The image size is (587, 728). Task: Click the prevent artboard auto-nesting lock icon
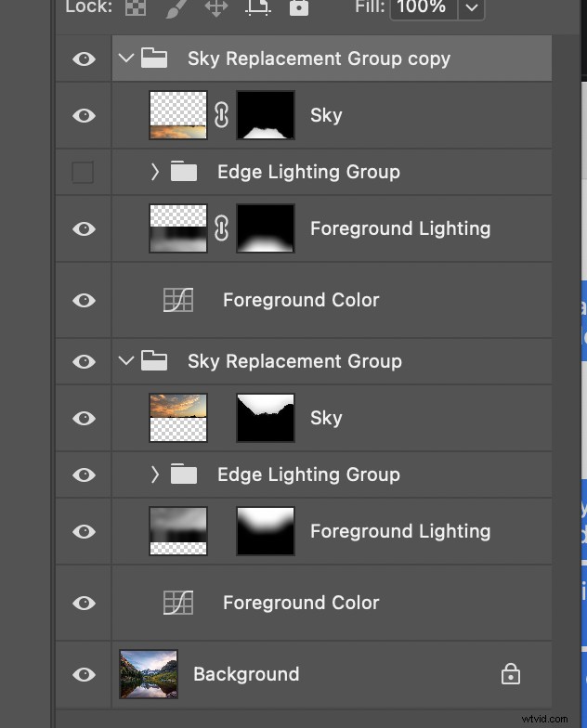point(257,7)
